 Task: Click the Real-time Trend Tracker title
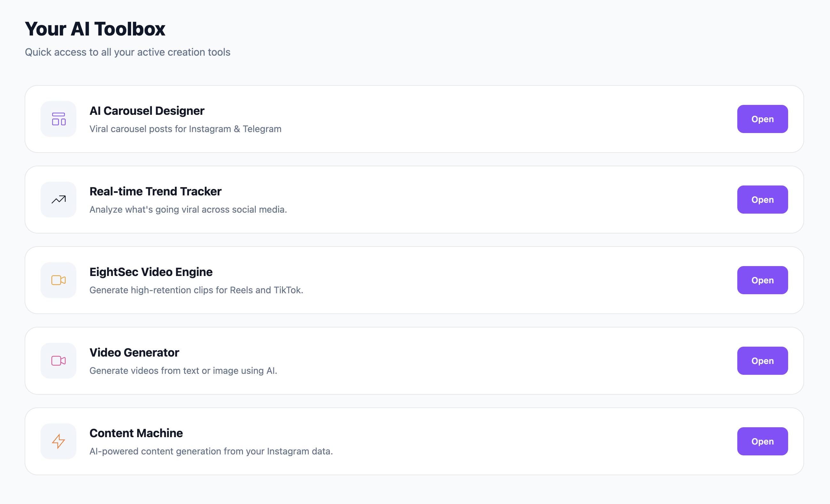click(155, 191)
